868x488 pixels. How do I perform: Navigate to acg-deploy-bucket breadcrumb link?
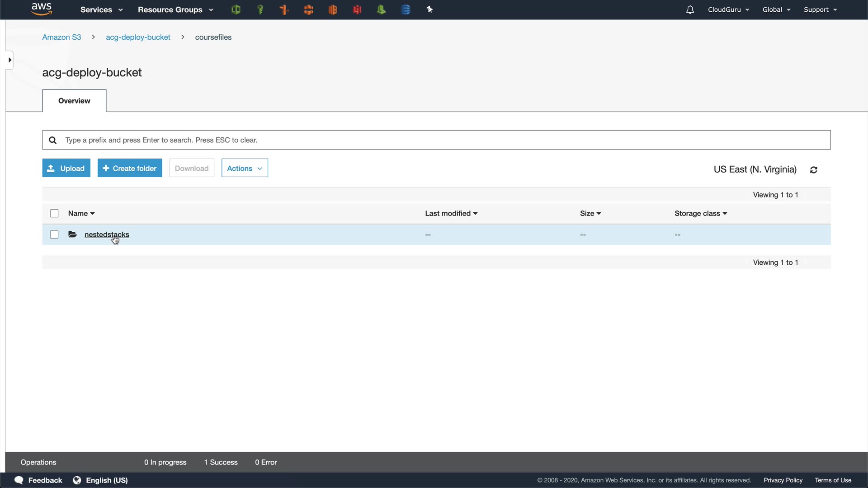pos(138,37)
